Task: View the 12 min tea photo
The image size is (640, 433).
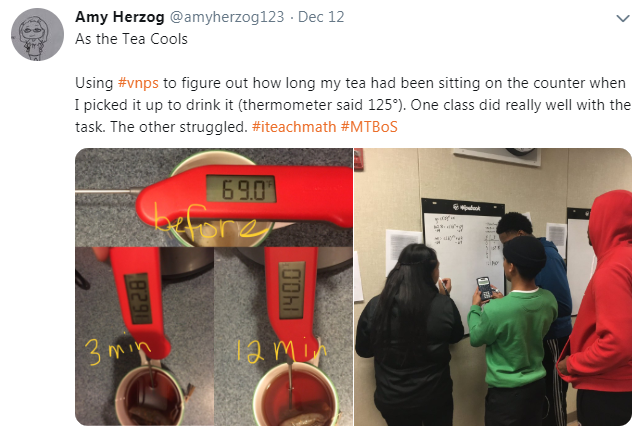Action: click(284, 336)
